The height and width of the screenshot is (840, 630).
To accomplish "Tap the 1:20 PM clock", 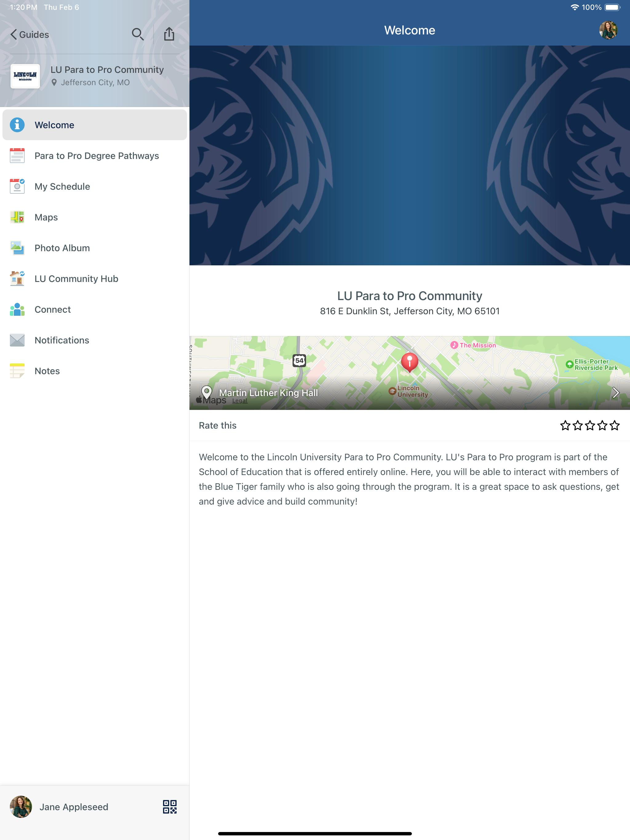I will (x=23, y=7).
